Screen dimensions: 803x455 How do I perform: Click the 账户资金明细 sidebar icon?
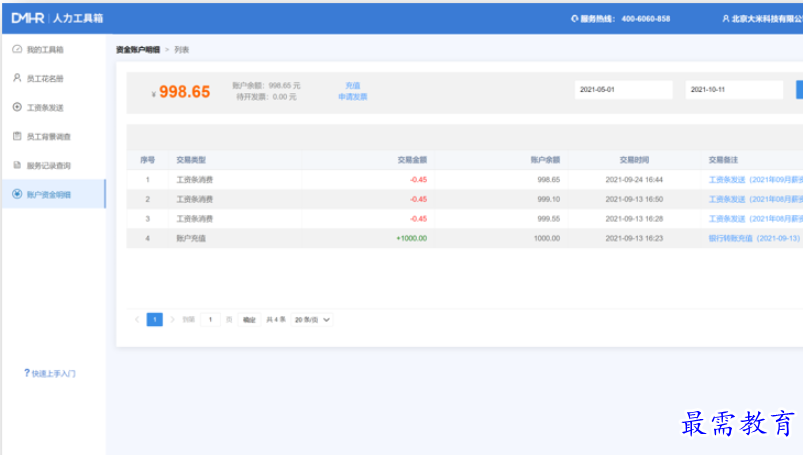point(17,194)
